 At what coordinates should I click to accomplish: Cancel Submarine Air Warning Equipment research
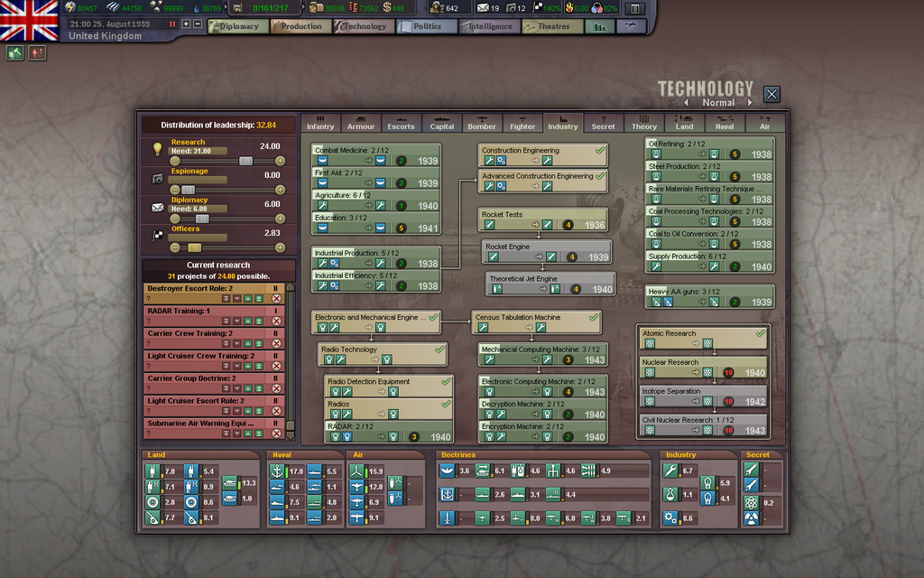click(x=276, y=433)
